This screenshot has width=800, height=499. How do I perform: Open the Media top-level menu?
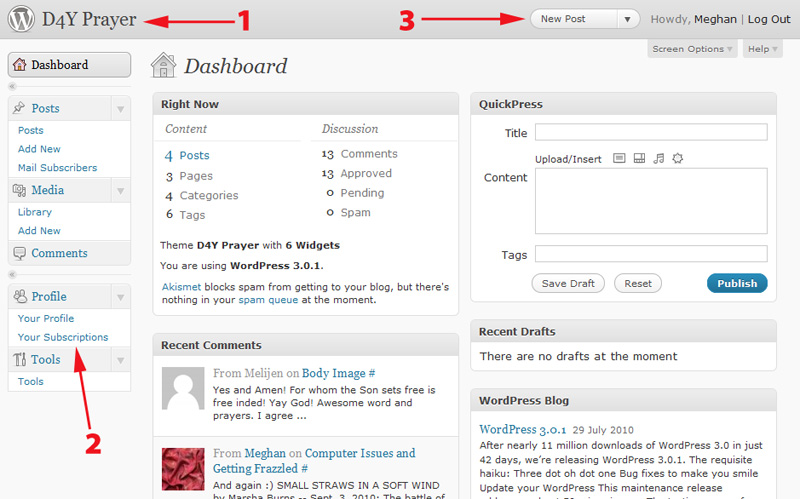tap(47, 190)
